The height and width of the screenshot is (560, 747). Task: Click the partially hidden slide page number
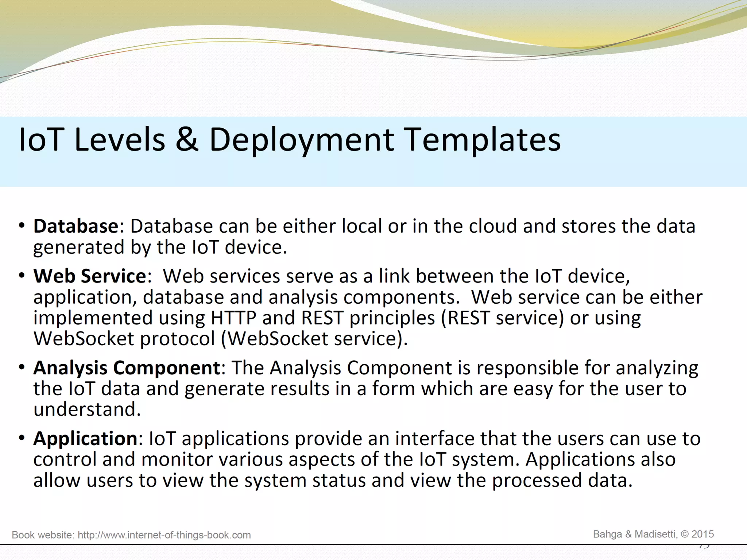(x=704, y=547)
